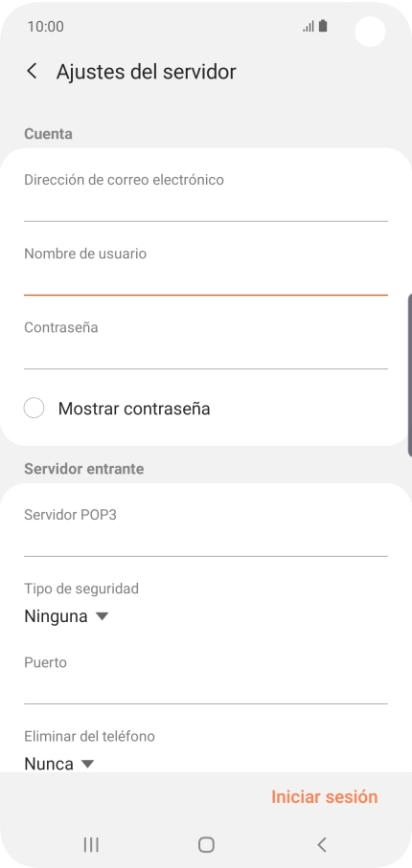The image size is (412, 868).
Task: Expand the Eliminar del teléfono dropdown
Action: pyautogui.click(x=58, y=764)
